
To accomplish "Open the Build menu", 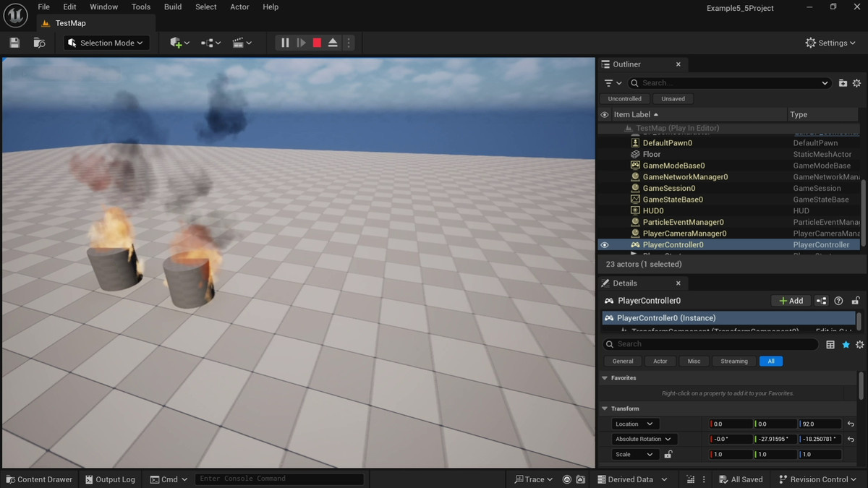I will (173, 7).
